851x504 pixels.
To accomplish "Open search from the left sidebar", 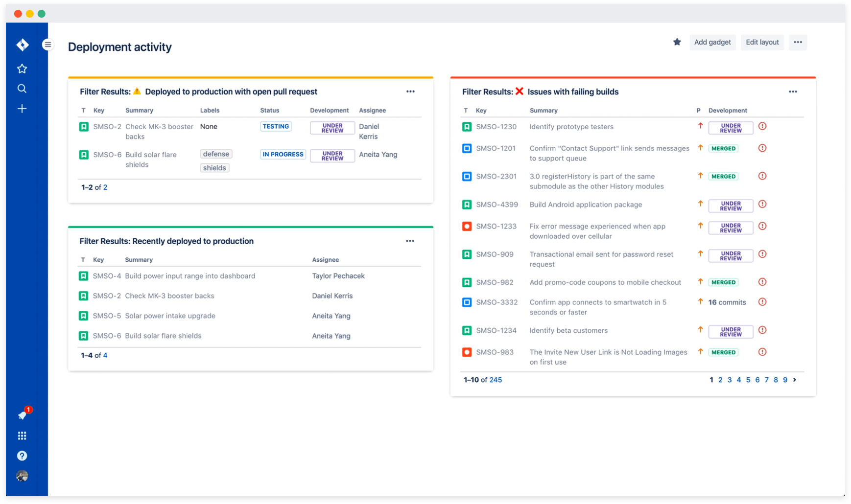I will pyautogui.click(x=22, y=89).
